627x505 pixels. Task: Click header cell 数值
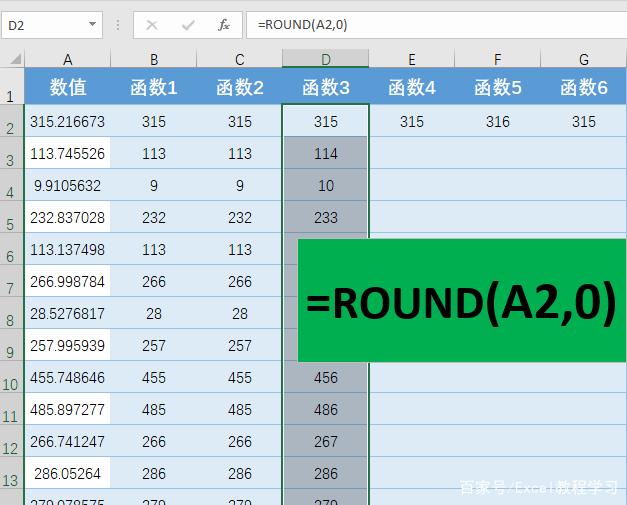pos(68,87)
